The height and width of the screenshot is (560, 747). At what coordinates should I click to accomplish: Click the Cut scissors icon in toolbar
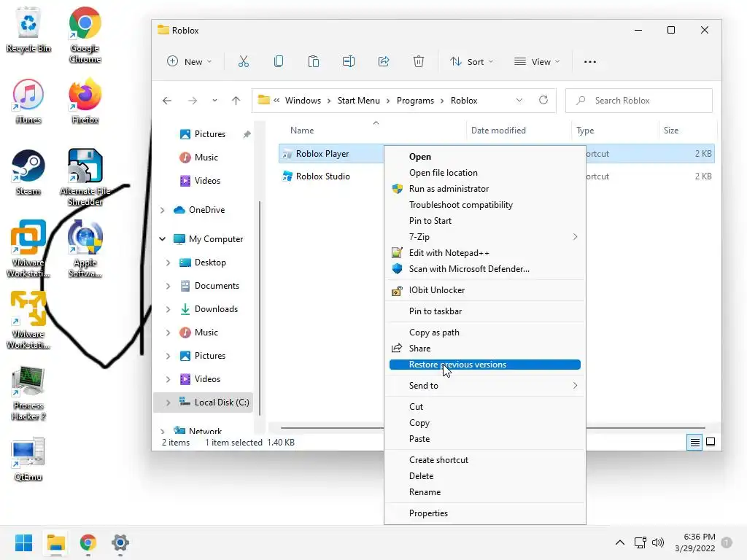tap(244, 61)
